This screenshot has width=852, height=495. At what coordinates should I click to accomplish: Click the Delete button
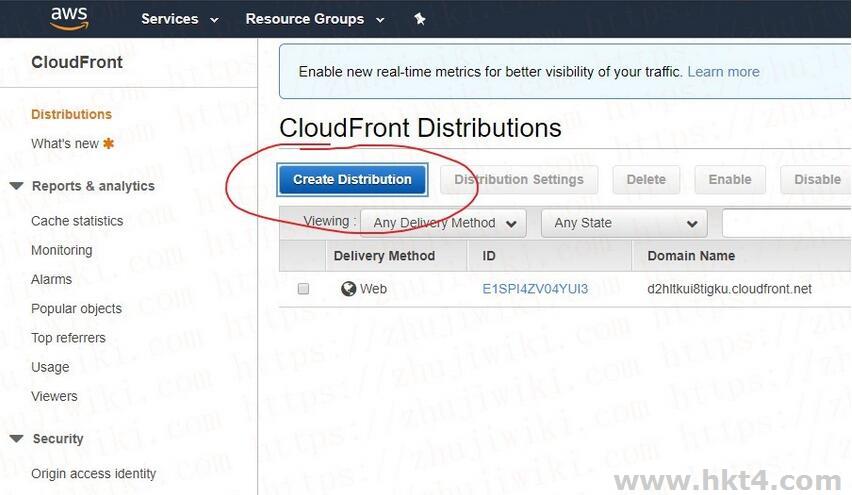[x=646, y=179]
